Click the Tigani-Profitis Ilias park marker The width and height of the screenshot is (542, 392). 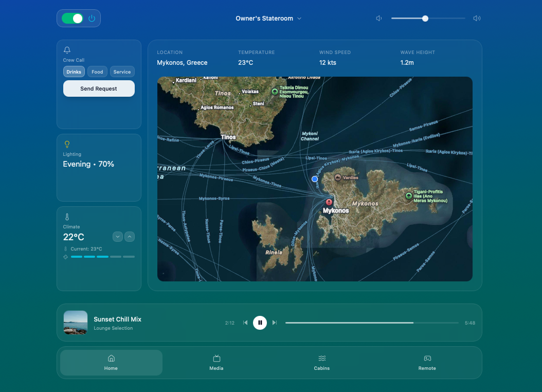click(x=409, y=196)
